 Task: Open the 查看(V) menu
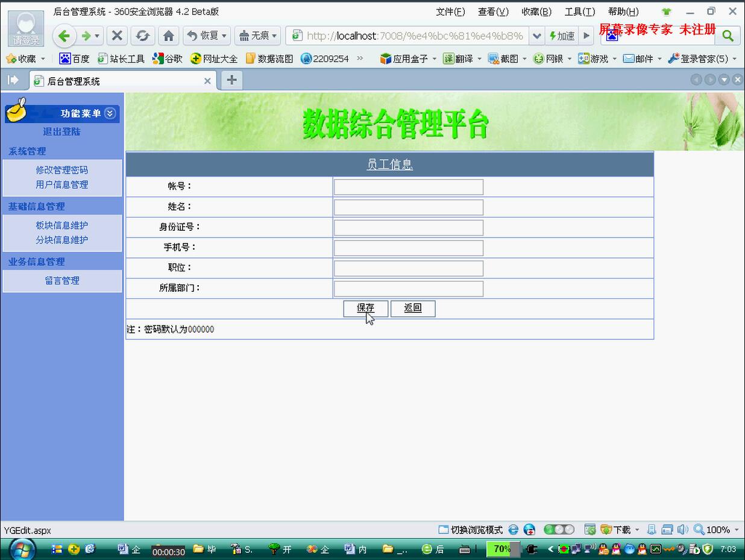[x=494, y=11]
